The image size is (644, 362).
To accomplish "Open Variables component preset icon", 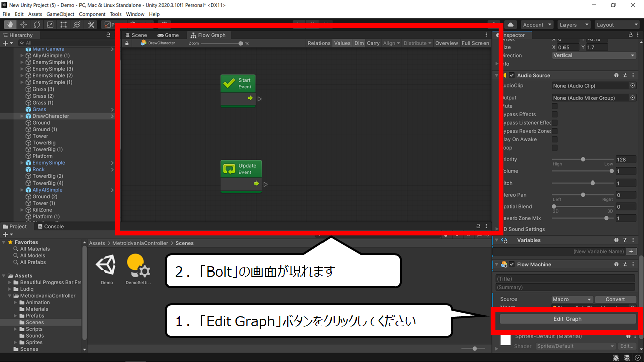I will pos(625,240).
